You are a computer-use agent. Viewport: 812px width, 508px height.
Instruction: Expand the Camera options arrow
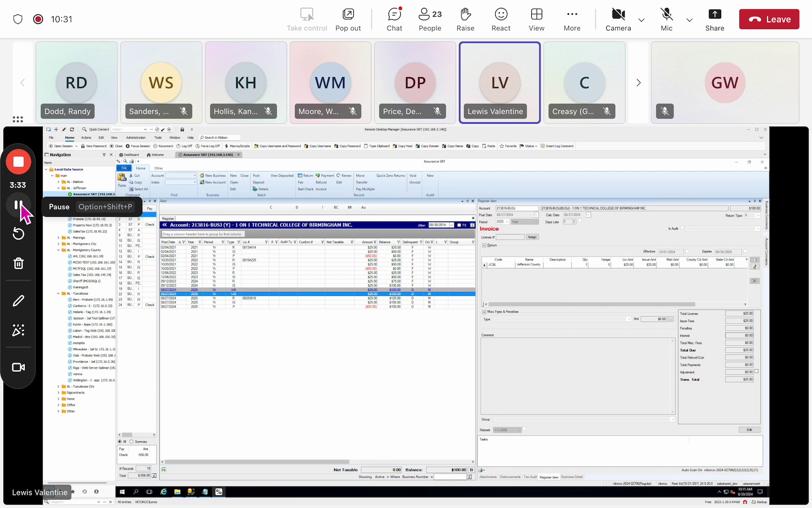[641, 20]
